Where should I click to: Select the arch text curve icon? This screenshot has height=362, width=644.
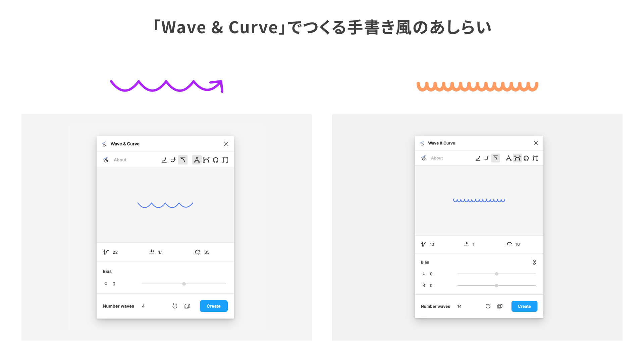[207, 160]
